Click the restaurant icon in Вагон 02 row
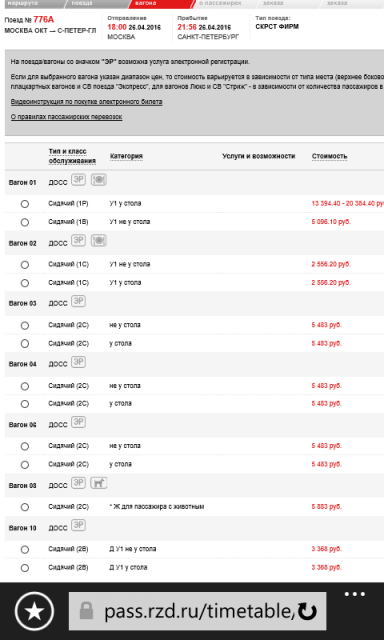The image size is (384, 640). pyautogui.click(x=98, y=240)
